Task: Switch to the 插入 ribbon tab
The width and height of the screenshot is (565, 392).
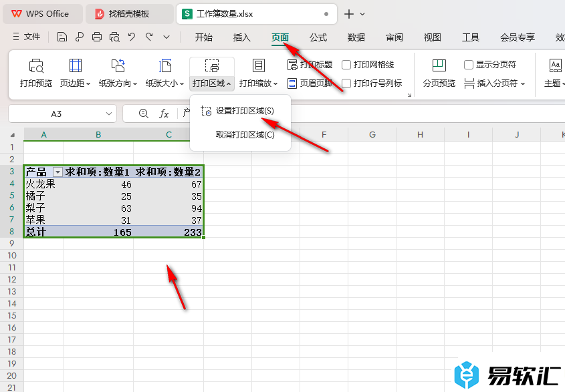Action: tap(241, 37)
